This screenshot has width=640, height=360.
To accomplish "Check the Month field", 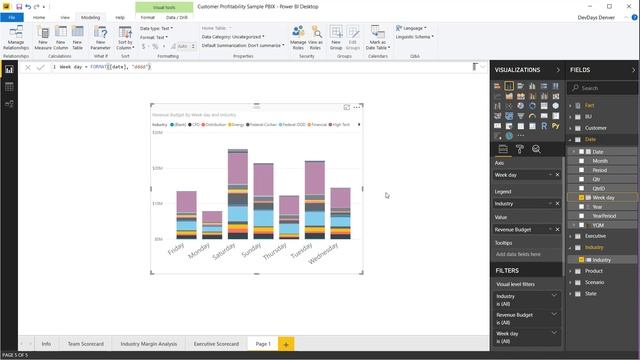I will click(x=582, y=161).
